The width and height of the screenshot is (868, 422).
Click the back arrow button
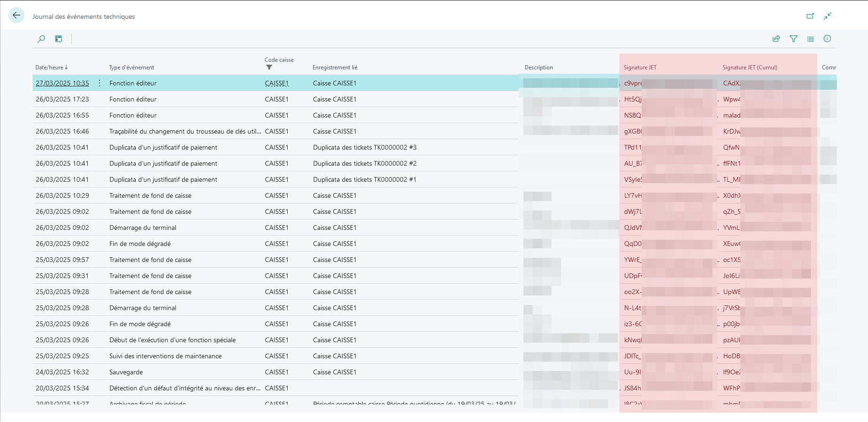(x=17, y=15)
